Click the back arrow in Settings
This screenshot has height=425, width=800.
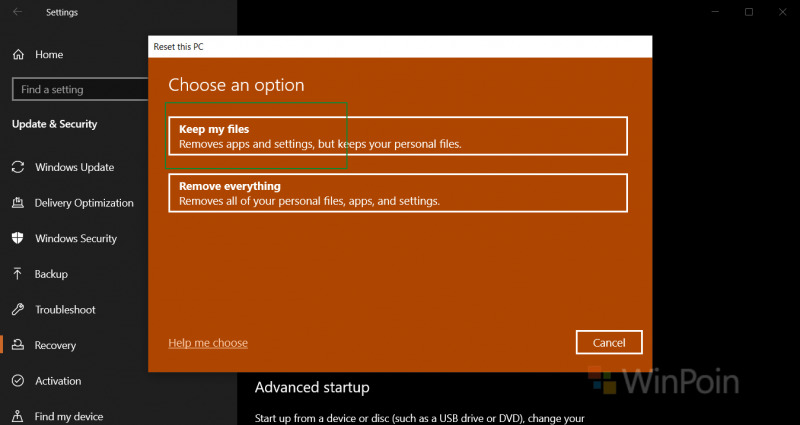click(x=18, y=12)
